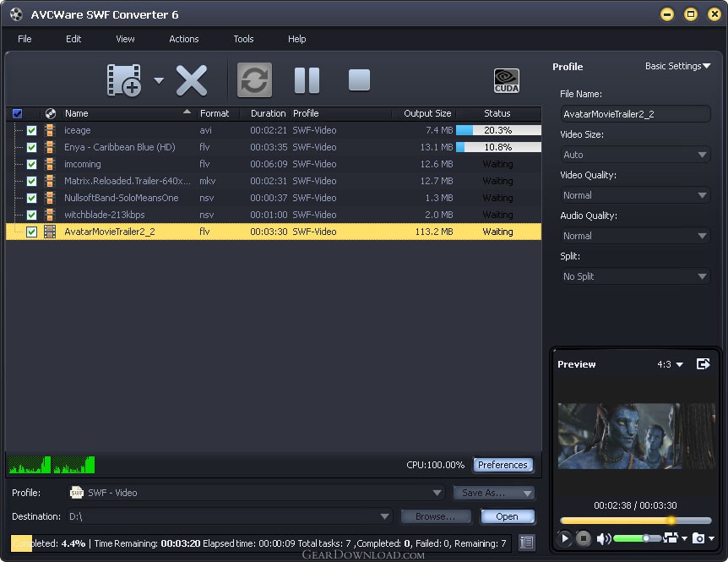Open the Edit menu
The height and width of the screenshot is (562, 728).
coord(73,39)
